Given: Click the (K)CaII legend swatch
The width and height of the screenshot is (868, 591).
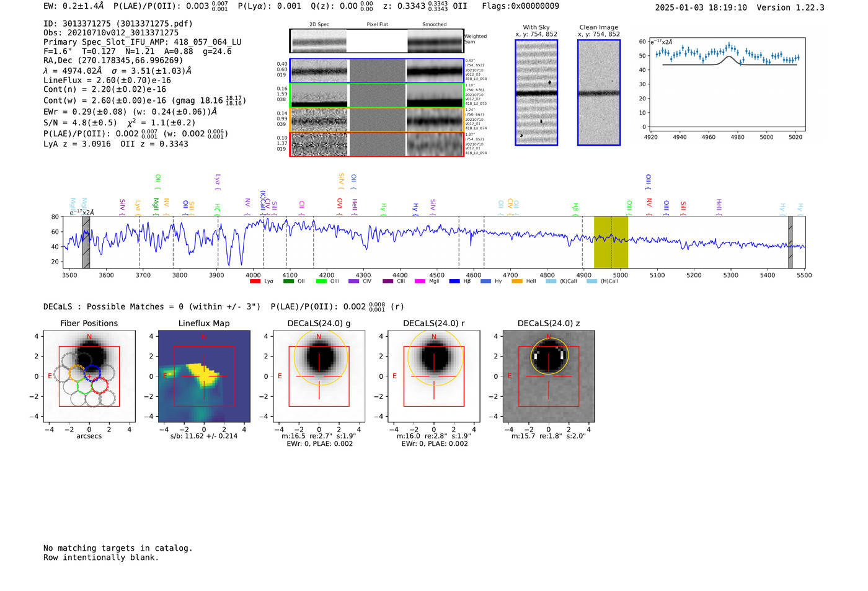Looking at the screenshot, I should 551,282.
